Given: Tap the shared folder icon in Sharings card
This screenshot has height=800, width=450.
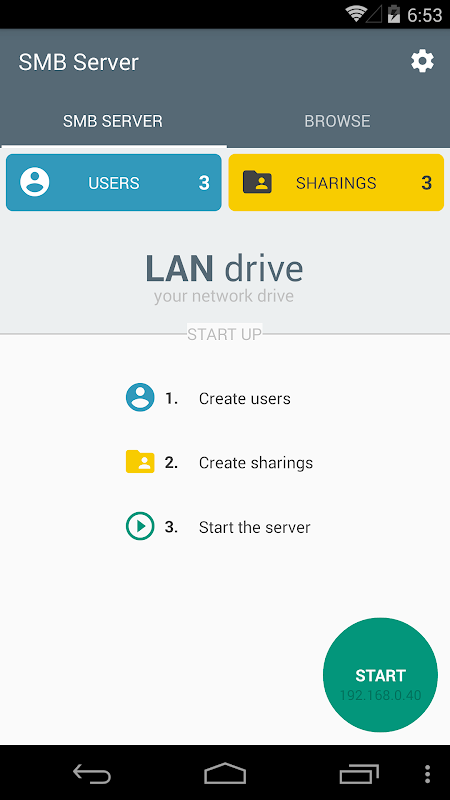Looking at the screenshot, I should point(257,182).
